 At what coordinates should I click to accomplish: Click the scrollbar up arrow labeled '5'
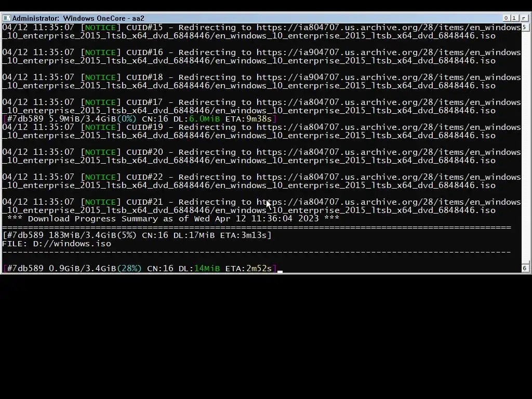[x=525, y=27]
